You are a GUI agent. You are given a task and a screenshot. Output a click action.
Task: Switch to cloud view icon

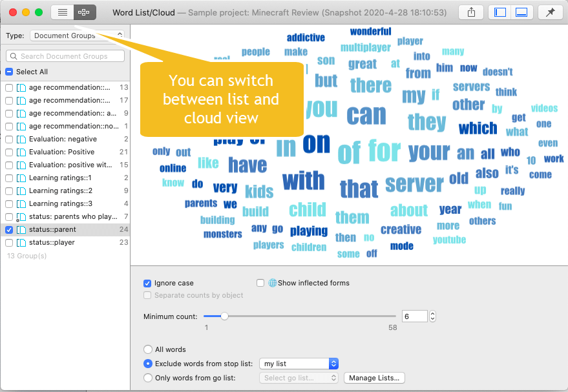[x=85, y=12]
